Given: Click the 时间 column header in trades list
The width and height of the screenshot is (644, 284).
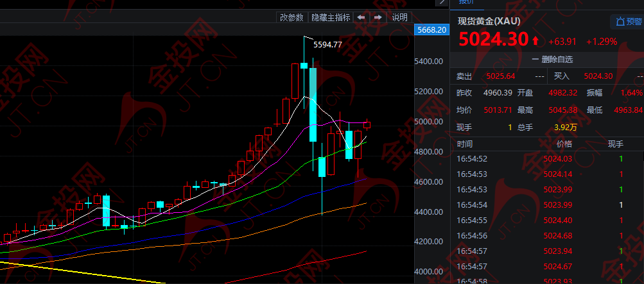Looking at the screenshot, I should (465, 145).
